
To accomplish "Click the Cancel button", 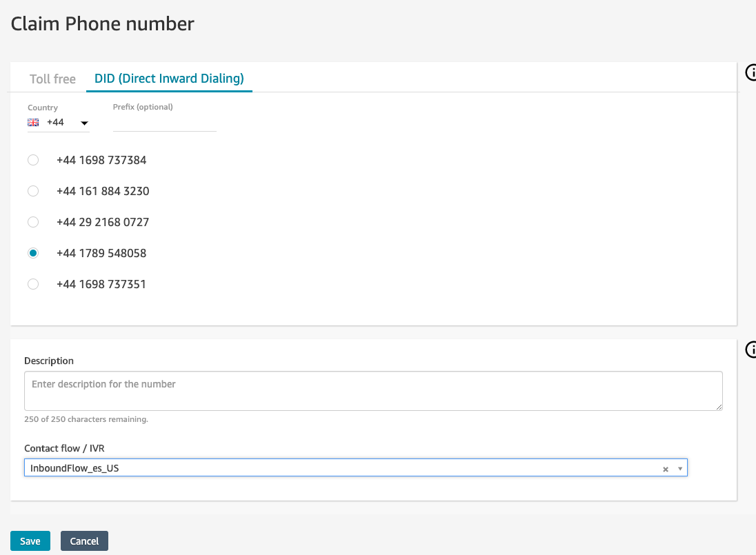I will (84, 541).
